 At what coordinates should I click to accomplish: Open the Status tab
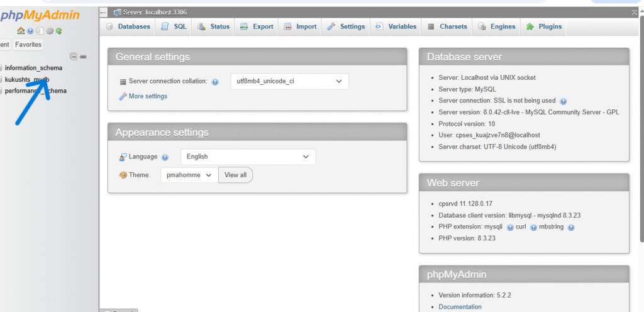point(213,26)
